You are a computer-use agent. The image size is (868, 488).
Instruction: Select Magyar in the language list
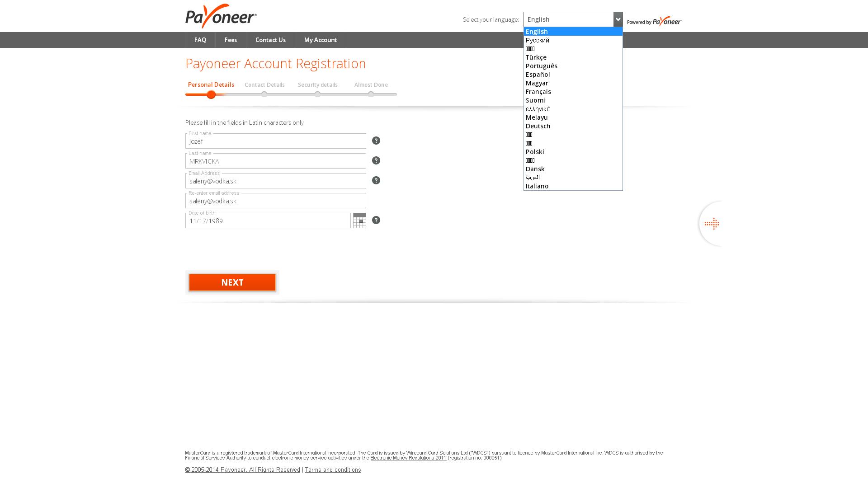pos(573,83)
